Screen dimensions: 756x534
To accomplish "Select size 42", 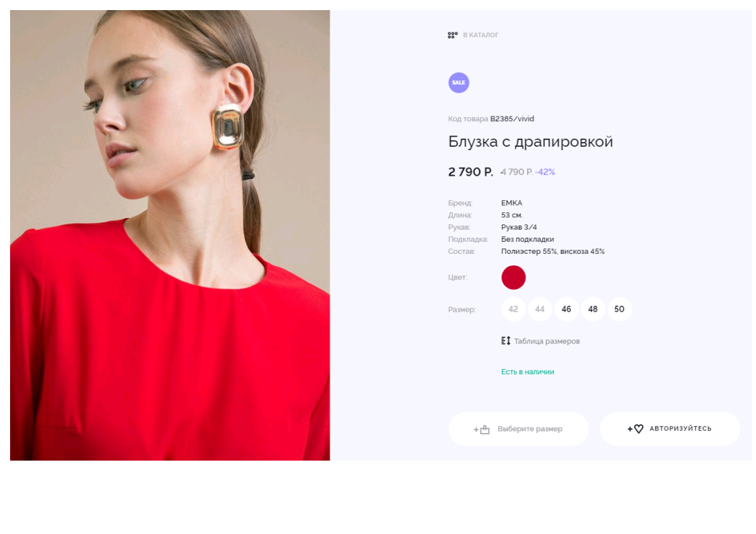I will pyautogui.click(x=513, y=309).
